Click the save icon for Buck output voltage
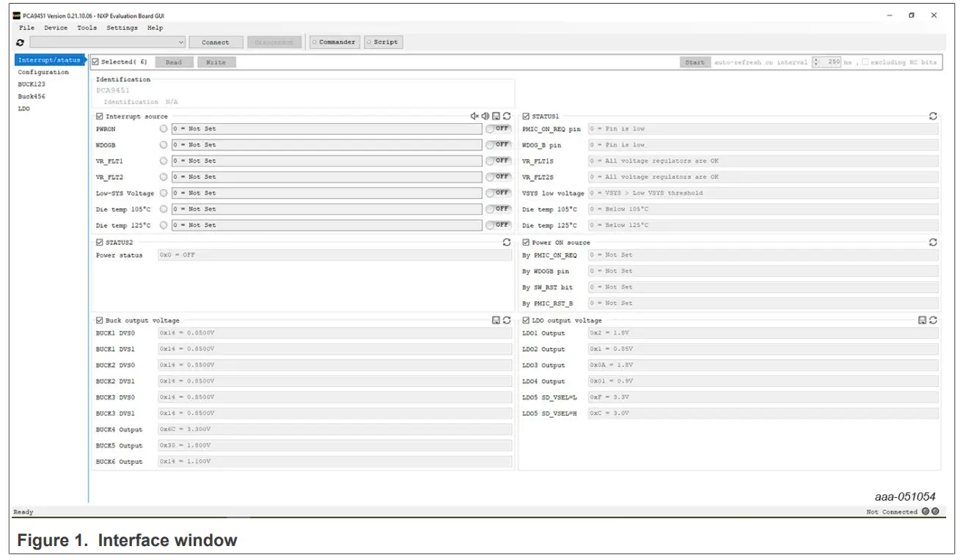Image resolution: width=966 pixels, height=560 pixels. tap(496, 320)
